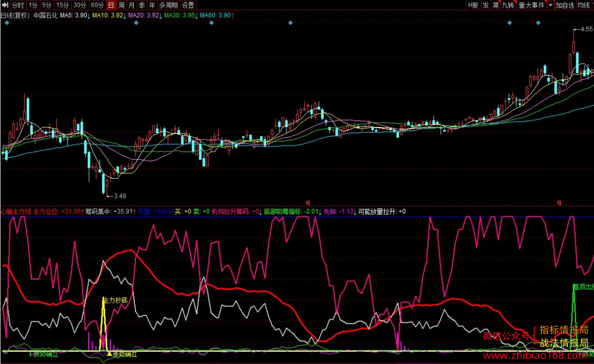Click the 卖: +0 value

[201, 212]
